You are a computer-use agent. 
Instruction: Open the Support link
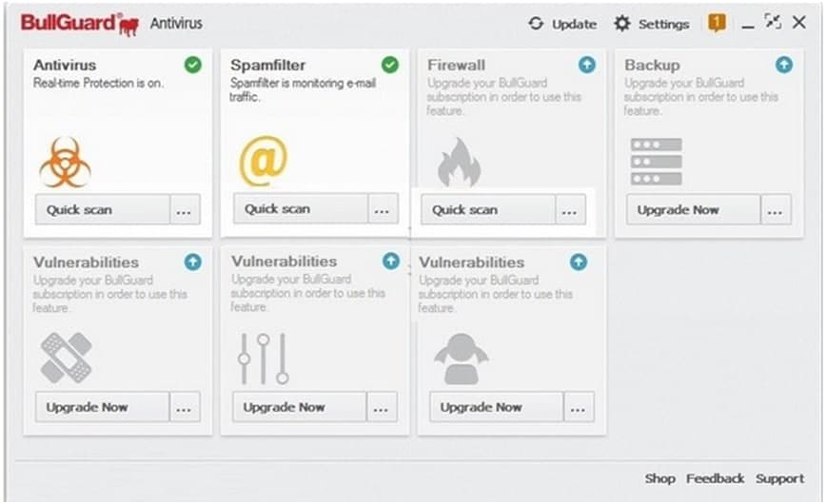coord(779,478)
